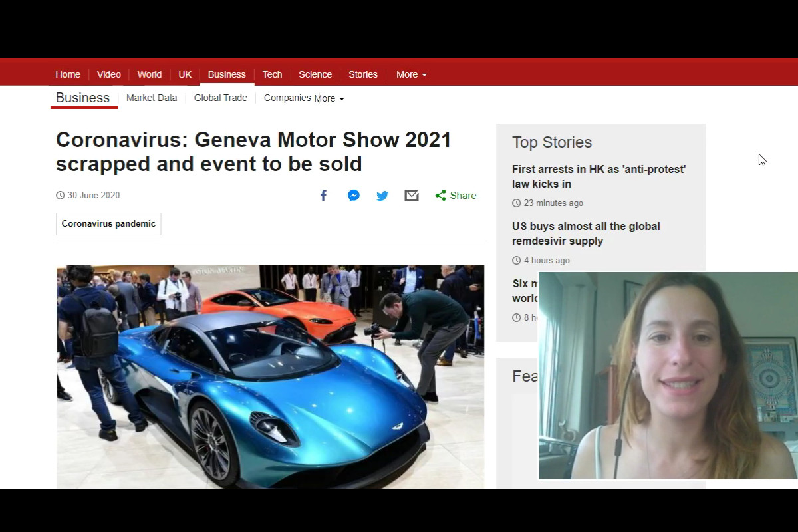Click the article headline about Geneva Motor Show
The height and width of the screenshot is (532, 798).
point(253,151)
